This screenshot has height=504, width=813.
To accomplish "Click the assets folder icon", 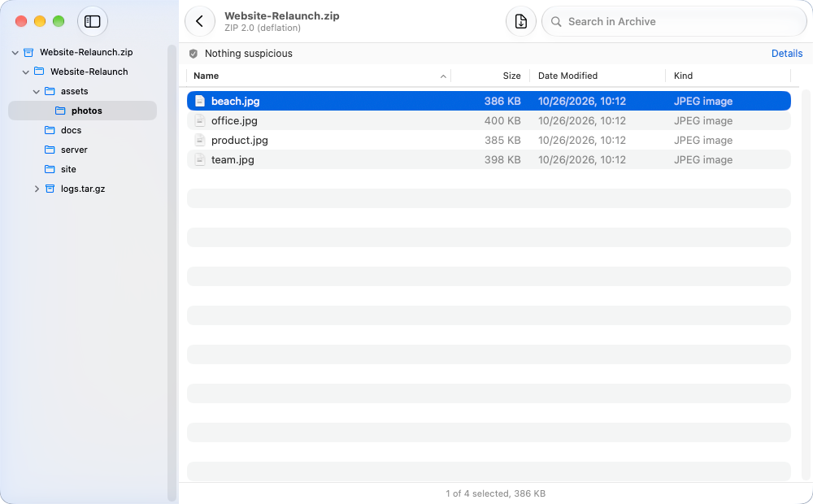I will coord(50,91).
